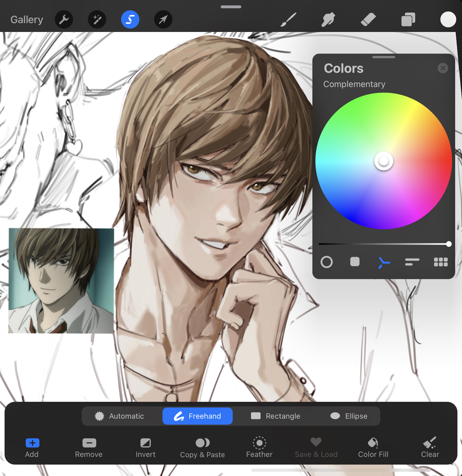Choose Rectangle selection mode

tap(276, 416)
